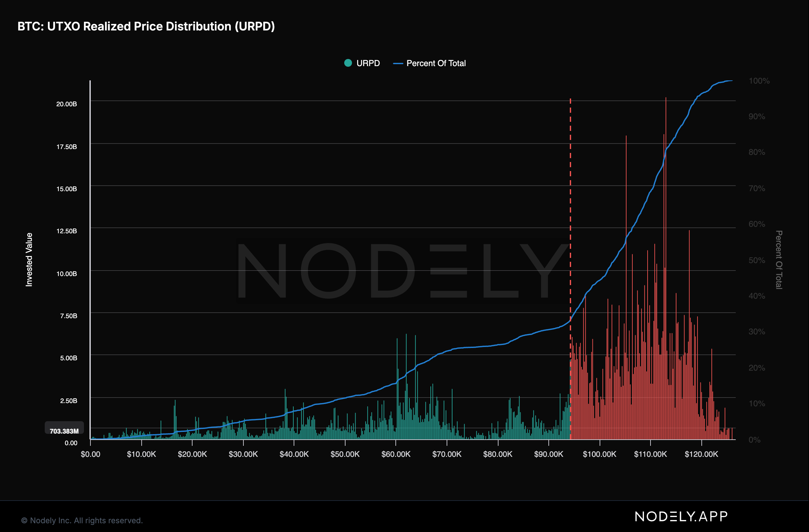Viewport: 809px width, 532px height.
Task: Click the chart title BTC URPD
Action: tap(146, 26)
